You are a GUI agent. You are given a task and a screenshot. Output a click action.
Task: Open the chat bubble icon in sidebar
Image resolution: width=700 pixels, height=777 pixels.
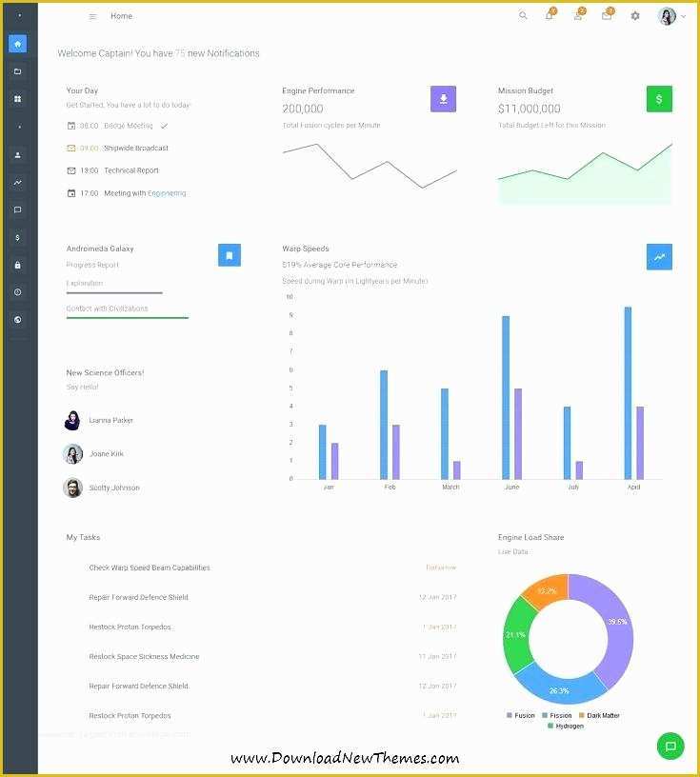(x=18, y=210)
